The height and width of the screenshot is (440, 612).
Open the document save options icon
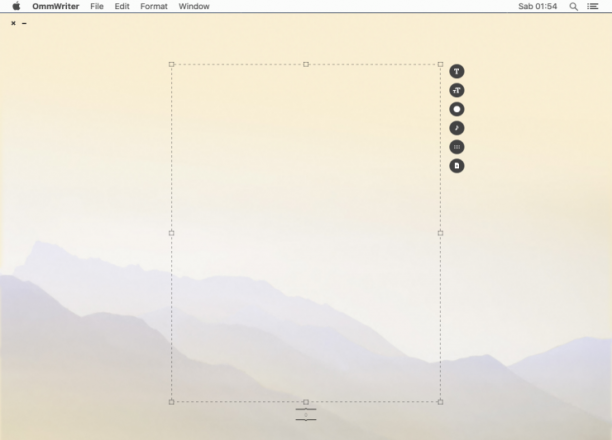(x=457, y=166)
